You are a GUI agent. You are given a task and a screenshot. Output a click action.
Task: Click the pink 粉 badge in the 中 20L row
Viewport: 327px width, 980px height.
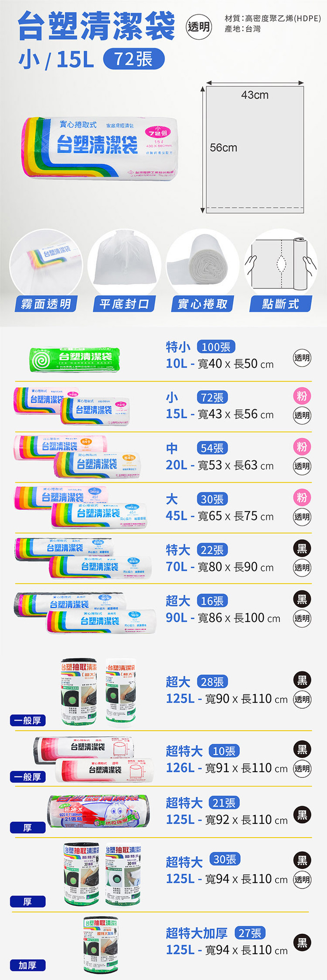pyautogui.click(x=302, y=447)
